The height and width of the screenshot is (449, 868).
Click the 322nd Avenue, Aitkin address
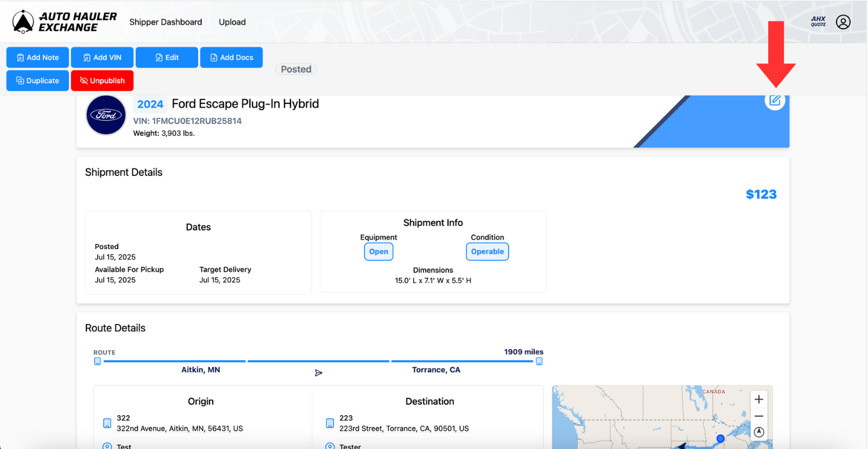(x=180, y=429)
